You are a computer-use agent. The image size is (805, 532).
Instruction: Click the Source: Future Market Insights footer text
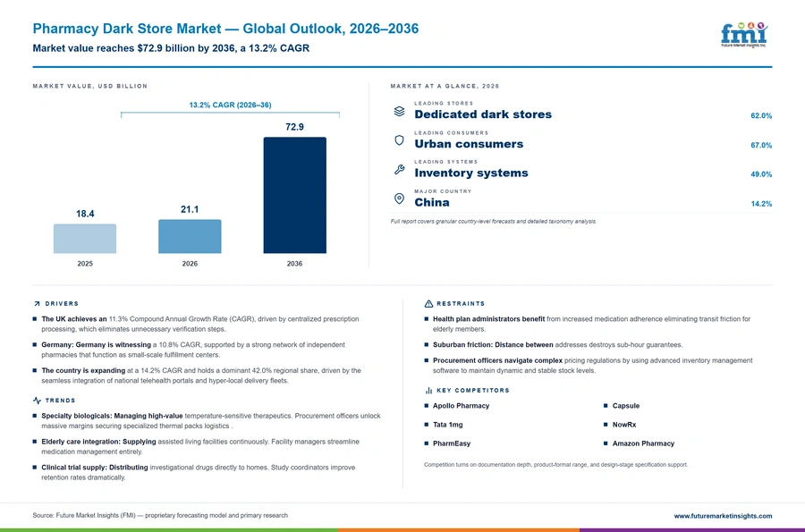(160, 516)
